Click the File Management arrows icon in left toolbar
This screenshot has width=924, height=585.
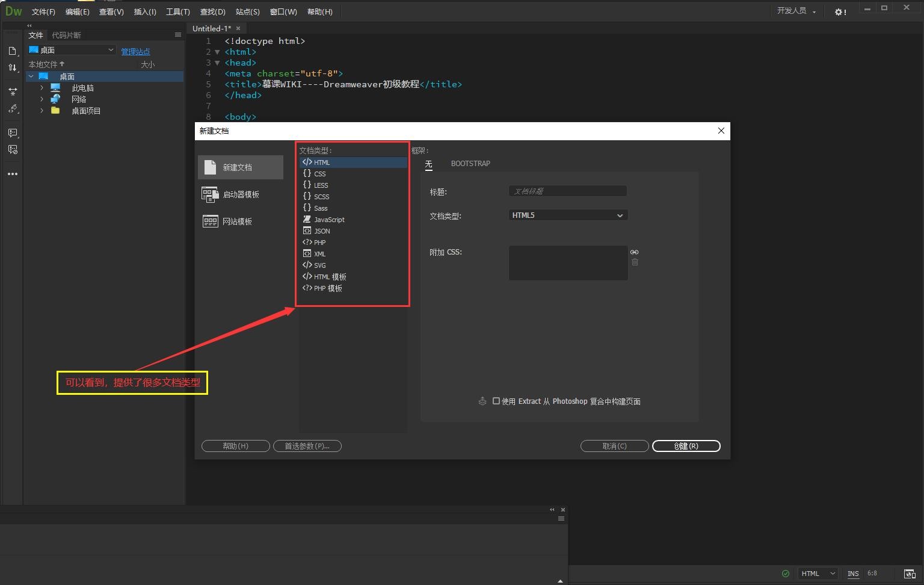(x=13, y=67)
